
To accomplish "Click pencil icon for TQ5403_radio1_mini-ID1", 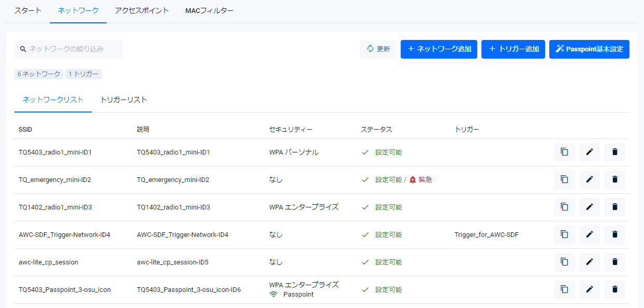I will (589, 152).
